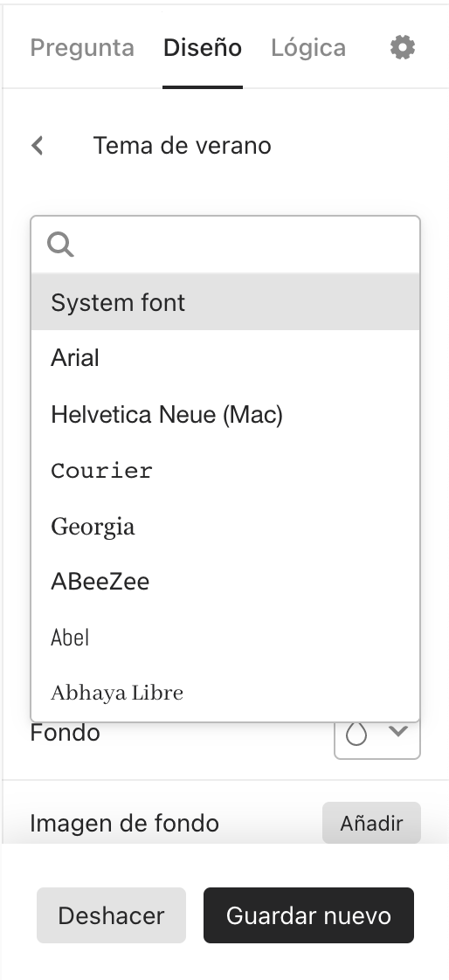Click the Deshacer button

click(x=111, y=915)
